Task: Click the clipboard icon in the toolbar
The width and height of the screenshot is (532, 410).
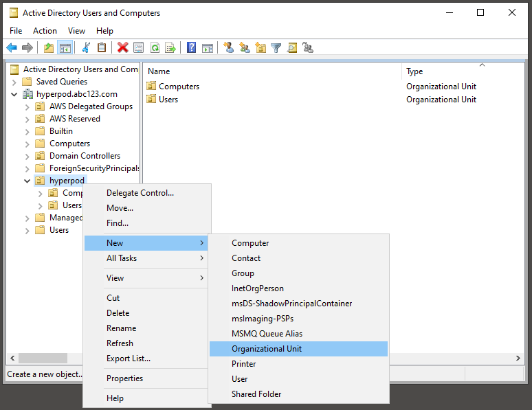Action: pos(102,48)
